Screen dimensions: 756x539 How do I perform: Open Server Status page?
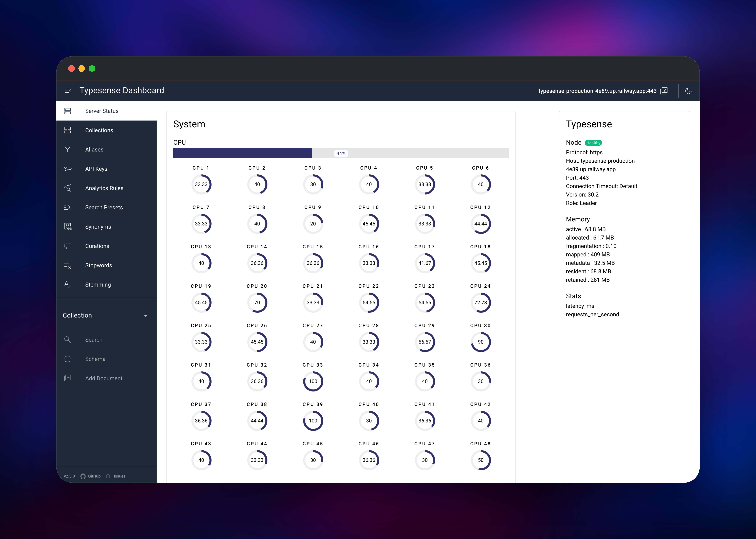[107, 111]
